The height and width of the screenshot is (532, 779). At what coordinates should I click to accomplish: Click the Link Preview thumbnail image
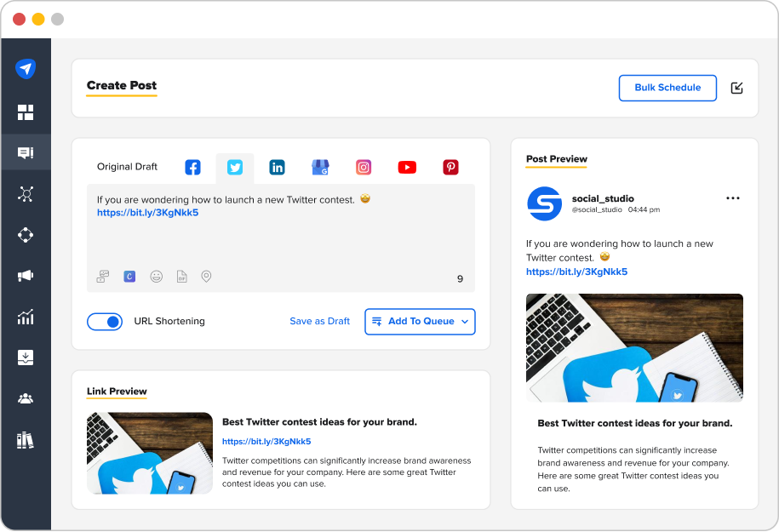tap(150, 453)
